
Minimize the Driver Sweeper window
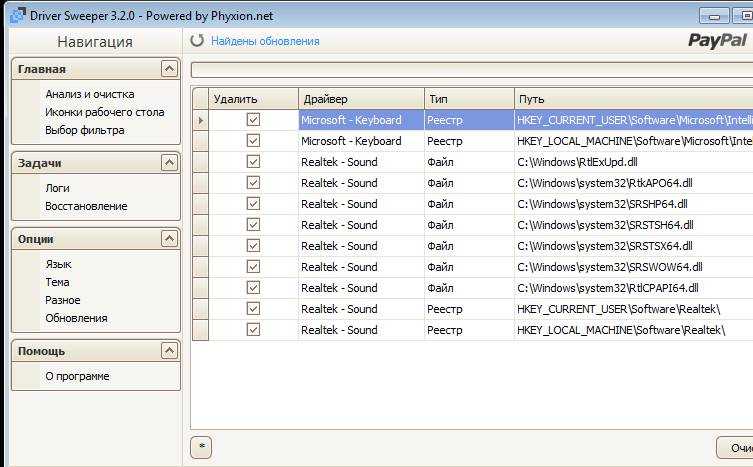click(714, 16)
